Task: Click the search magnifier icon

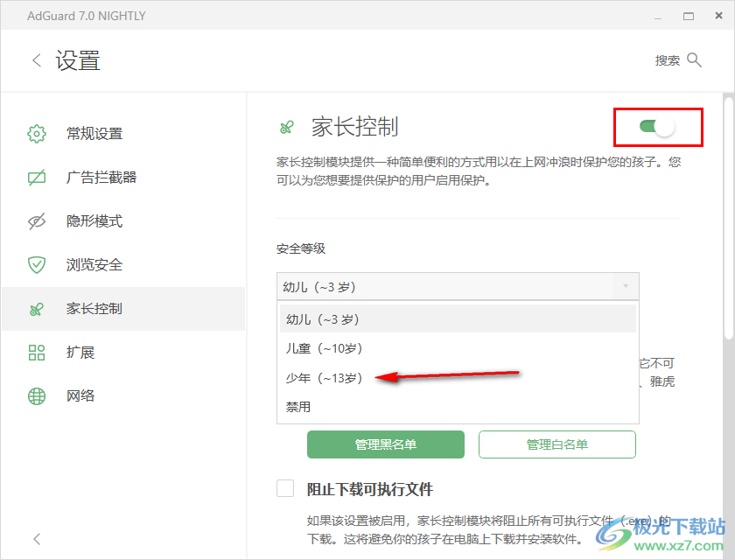Action: click(694, 60)
